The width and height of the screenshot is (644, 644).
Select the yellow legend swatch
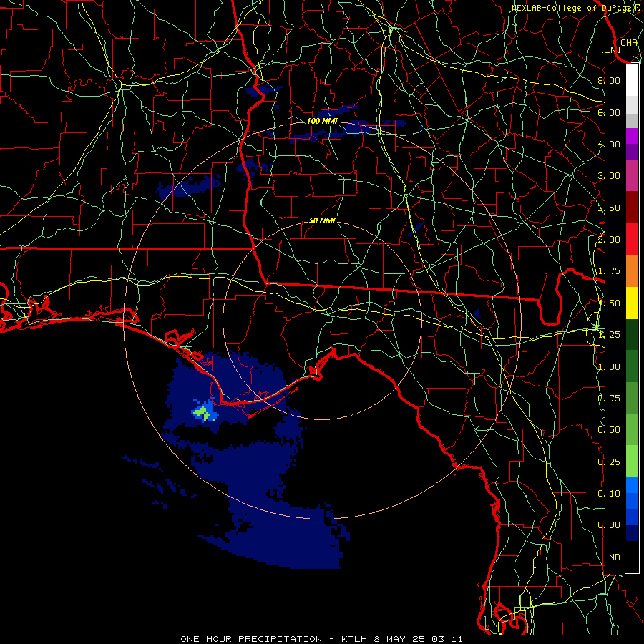(632, 303)
